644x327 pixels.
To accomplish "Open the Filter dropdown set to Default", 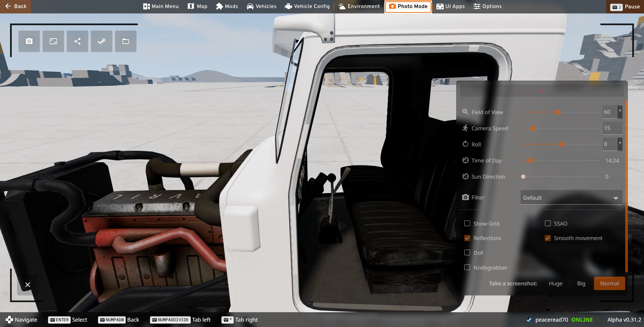I will [571, 197].
